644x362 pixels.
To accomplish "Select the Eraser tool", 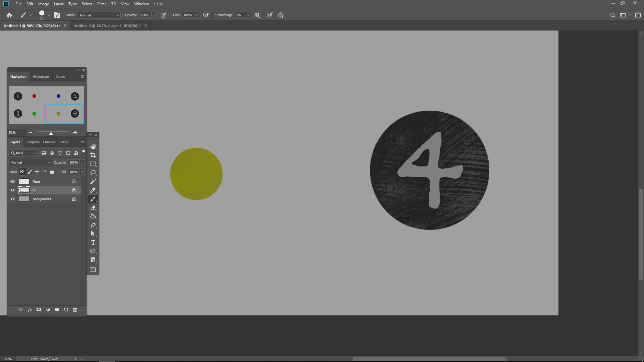I will click(93, 208).
